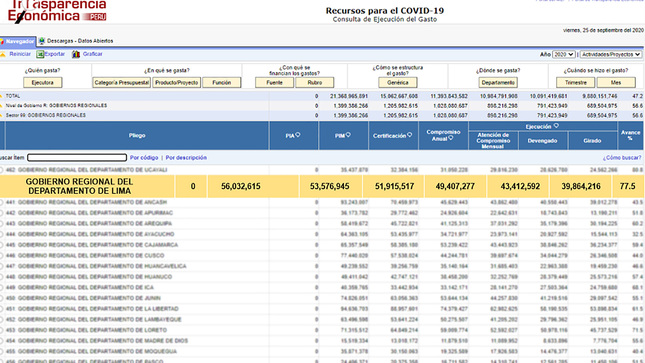Viewport: 645px width, 363px height.
Task: Click the 445 Cajamarca row text
Action: tap(92, 245)
